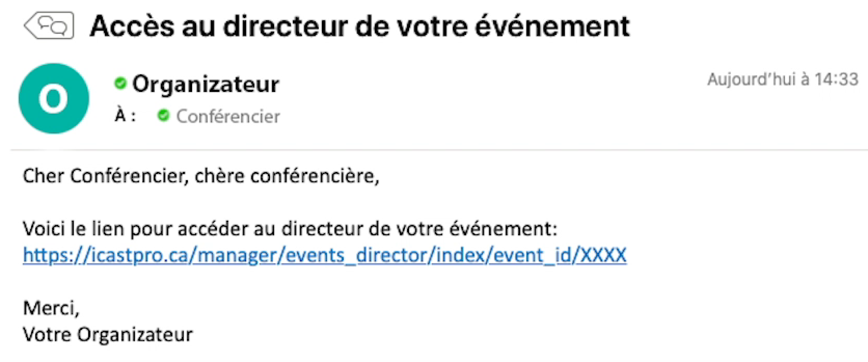Click the word "Accès" in the subject
The width and height of the screenshot is (868, 362).
132,26
